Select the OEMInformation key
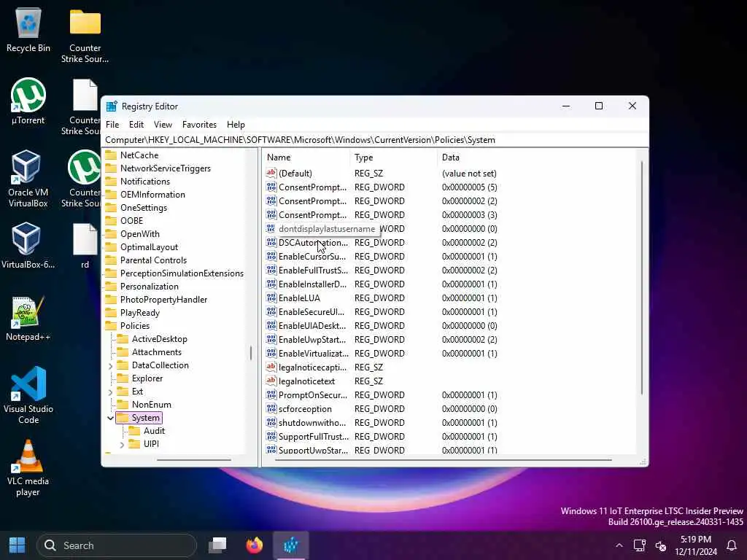 click(x=152, y=194)
